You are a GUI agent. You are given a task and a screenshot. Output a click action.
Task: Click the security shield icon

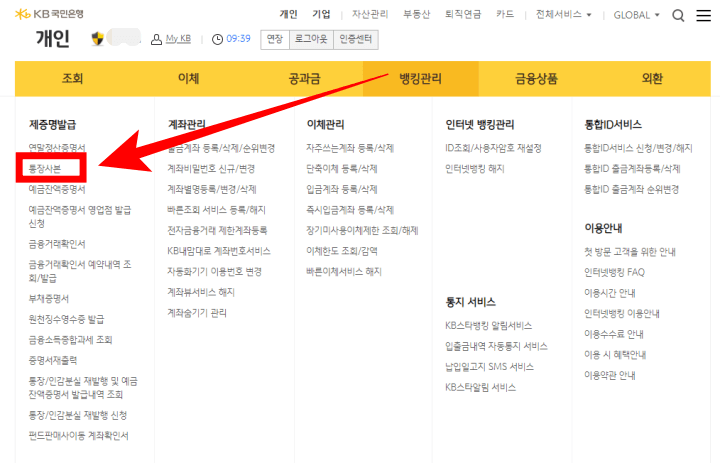tap(97, 39)
